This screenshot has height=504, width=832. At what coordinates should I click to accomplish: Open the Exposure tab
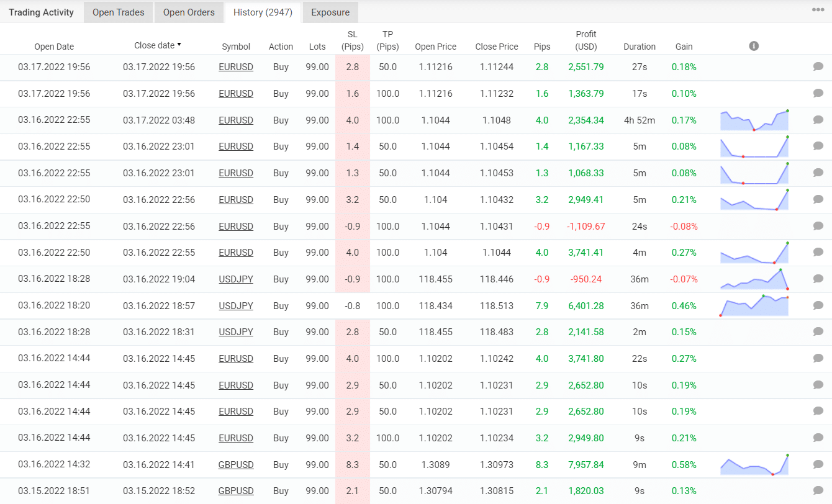coord(330,12)
